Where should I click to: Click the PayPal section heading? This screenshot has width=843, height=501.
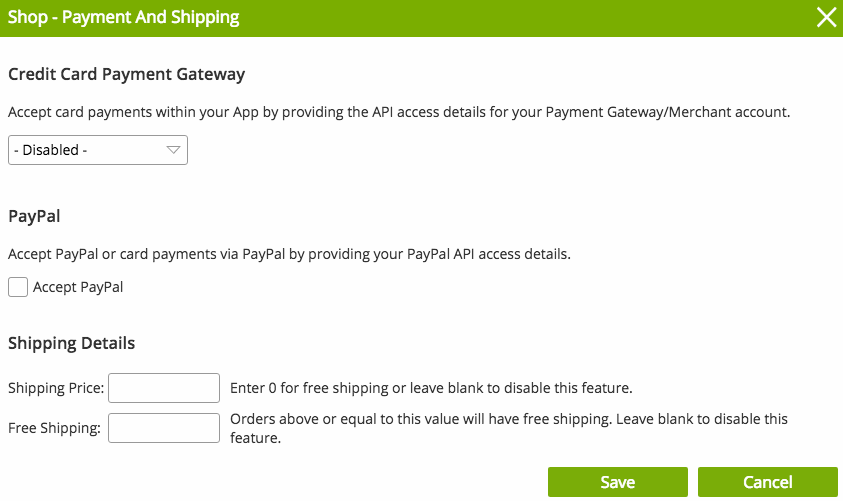pyautogui.click(x=32, y=215)
